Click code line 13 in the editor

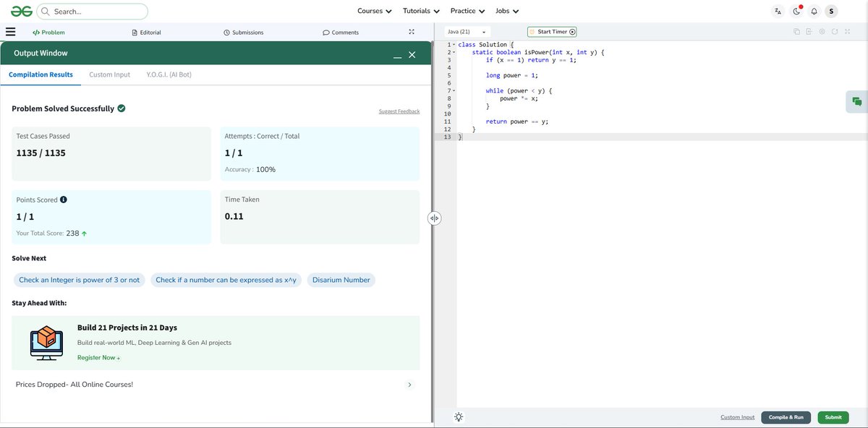pyautogui.click(x=661, y=137)
